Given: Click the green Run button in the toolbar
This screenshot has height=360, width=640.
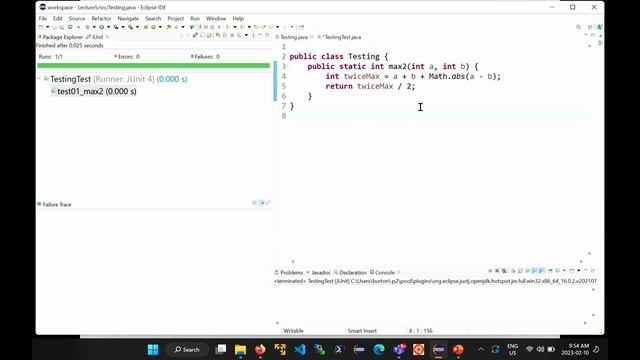Looking at the screenshot, I should (102, 27).
